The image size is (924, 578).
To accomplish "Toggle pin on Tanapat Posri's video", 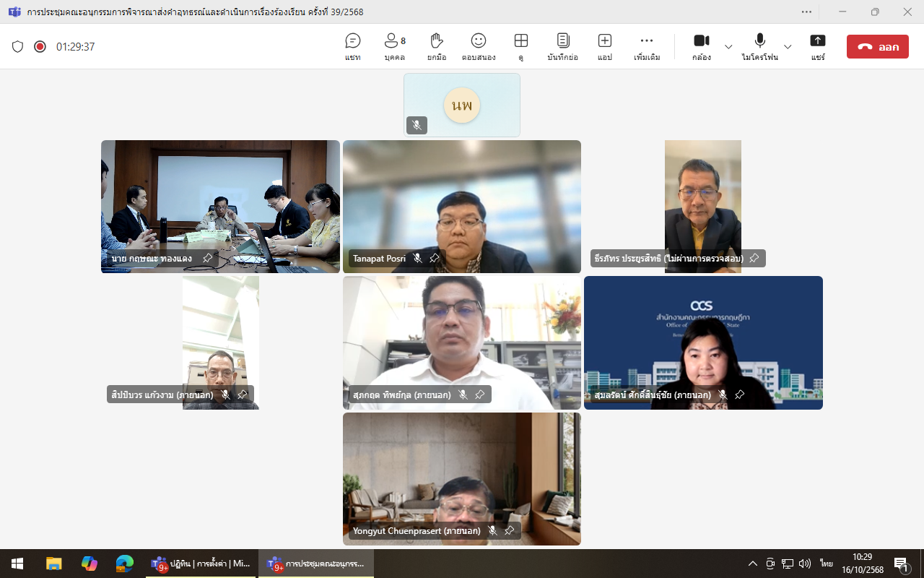I will click(435, 258).
